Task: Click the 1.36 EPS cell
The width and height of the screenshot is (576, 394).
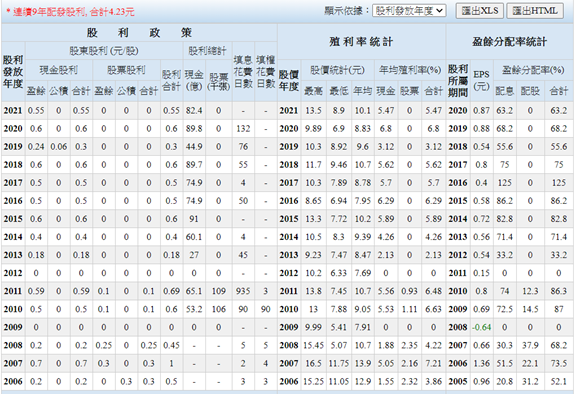Action: (481, 363)
